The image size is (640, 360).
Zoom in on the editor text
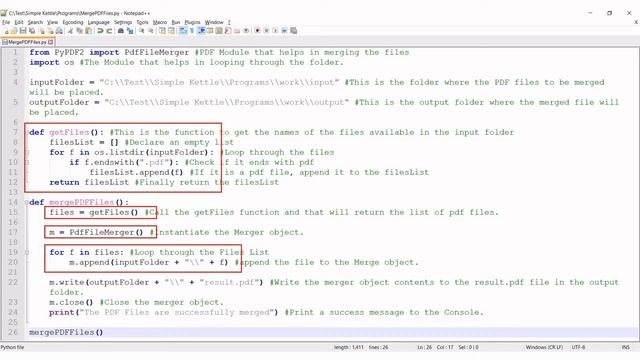142,31
